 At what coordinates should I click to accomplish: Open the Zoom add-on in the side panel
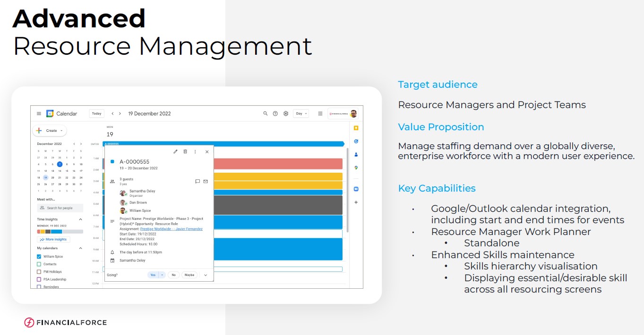(x=356, y=189)
